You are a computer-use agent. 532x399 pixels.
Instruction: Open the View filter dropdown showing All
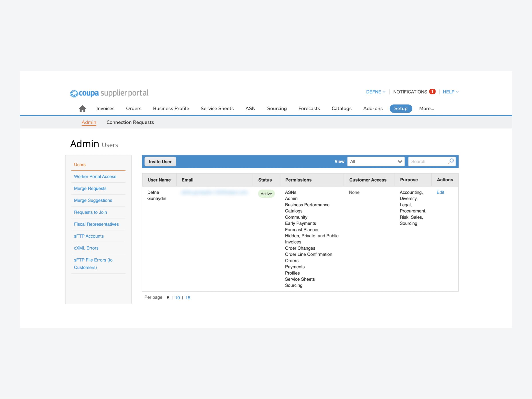pos(376,161)
